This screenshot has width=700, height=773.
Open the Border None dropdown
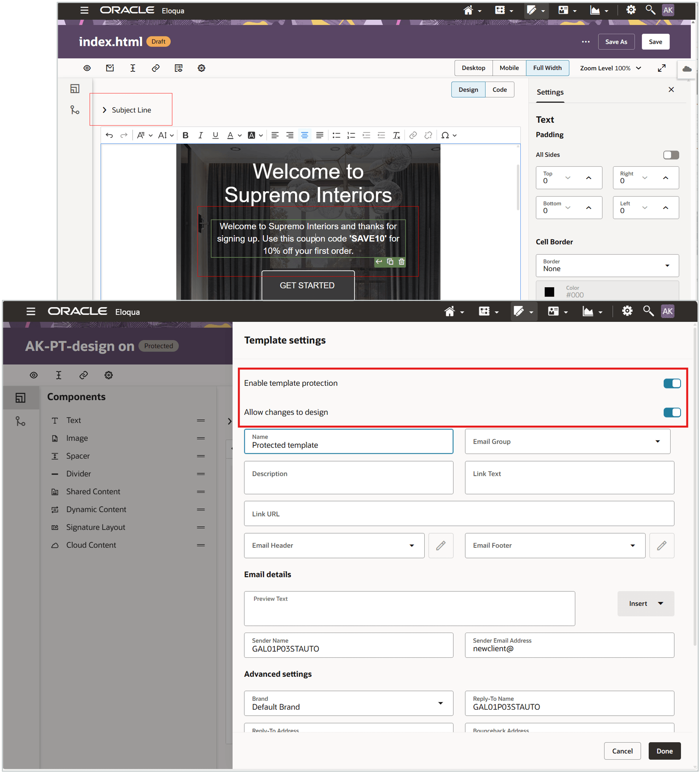pyautogui.click(x=607, y=265)
